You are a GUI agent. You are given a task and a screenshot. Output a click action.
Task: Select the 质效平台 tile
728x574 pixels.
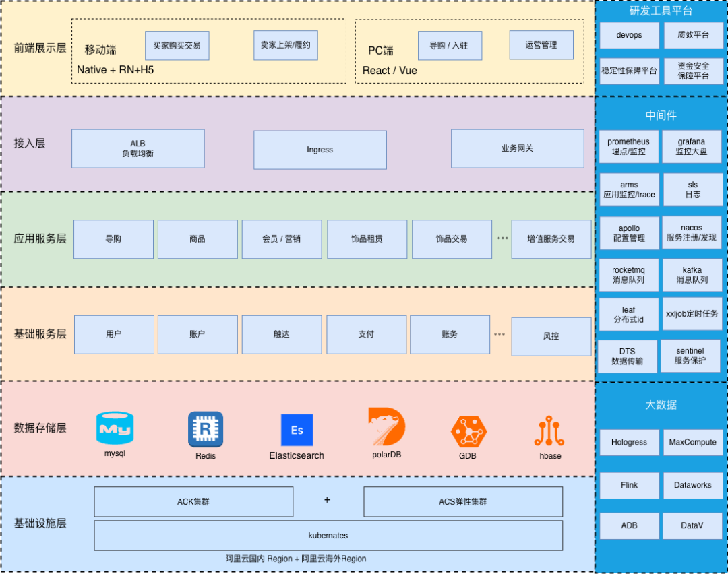[693, 35]
